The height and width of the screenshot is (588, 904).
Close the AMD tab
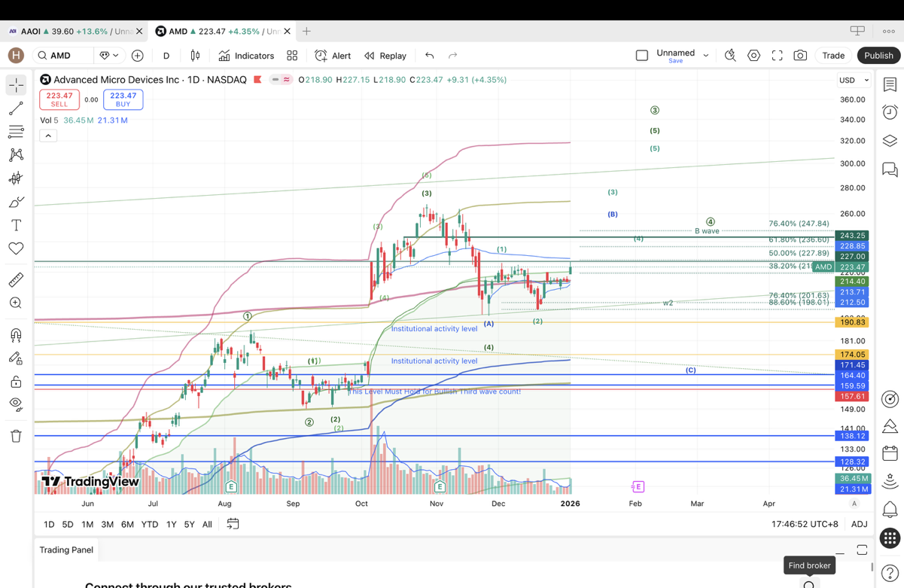click(x=287, y=32)
